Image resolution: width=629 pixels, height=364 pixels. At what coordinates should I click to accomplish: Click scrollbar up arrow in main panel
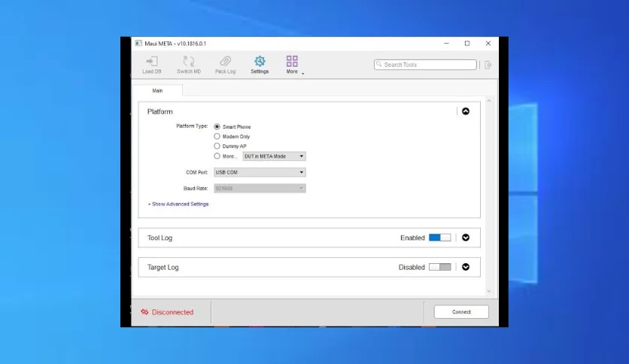(x=488, y=101)
